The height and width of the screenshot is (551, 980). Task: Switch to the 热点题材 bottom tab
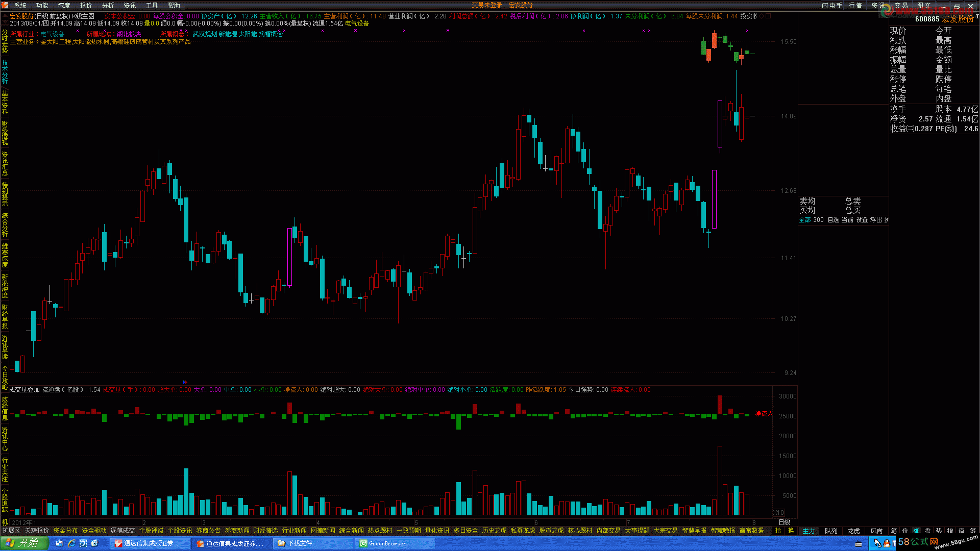(380, 531)
